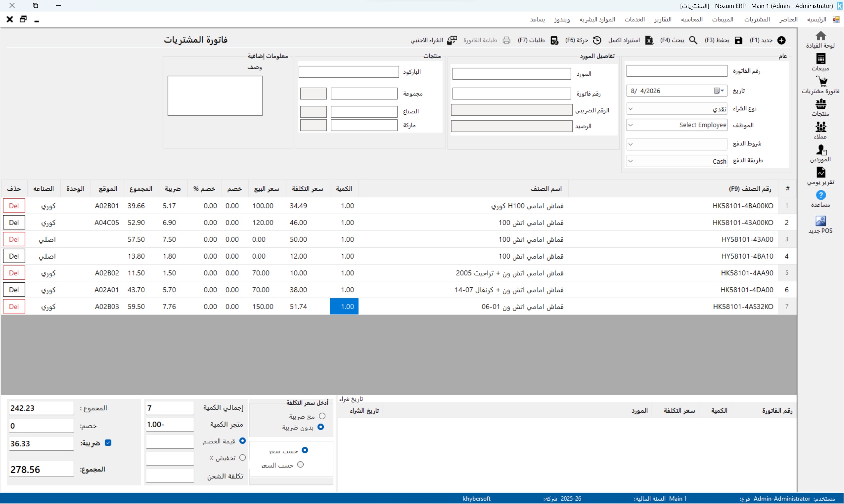Click طباعة الفاتورة printer icon
Screen dimensions: 844x504
[506, 41]
